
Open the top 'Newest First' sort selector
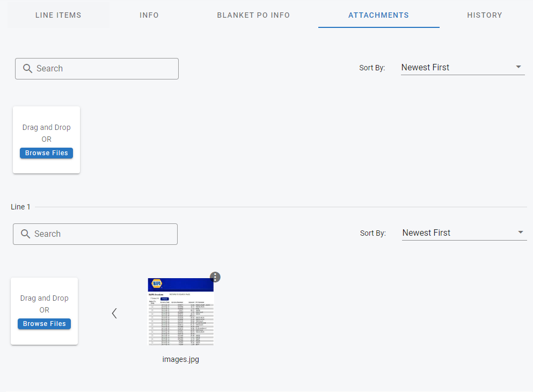coord(455,67)
